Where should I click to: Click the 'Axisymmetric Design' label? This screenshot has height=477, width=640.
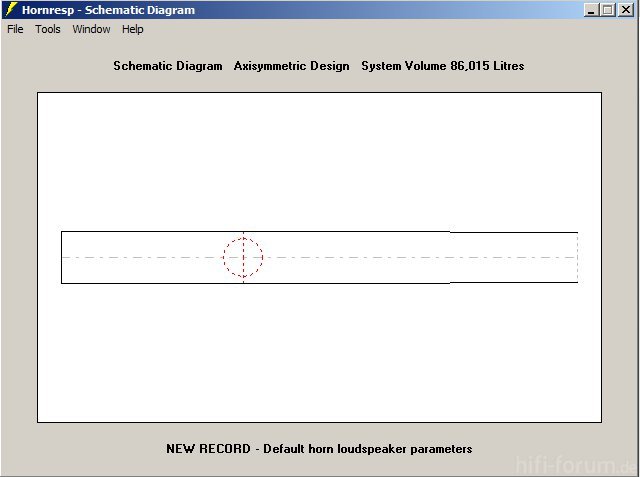[x=291, y=66]
